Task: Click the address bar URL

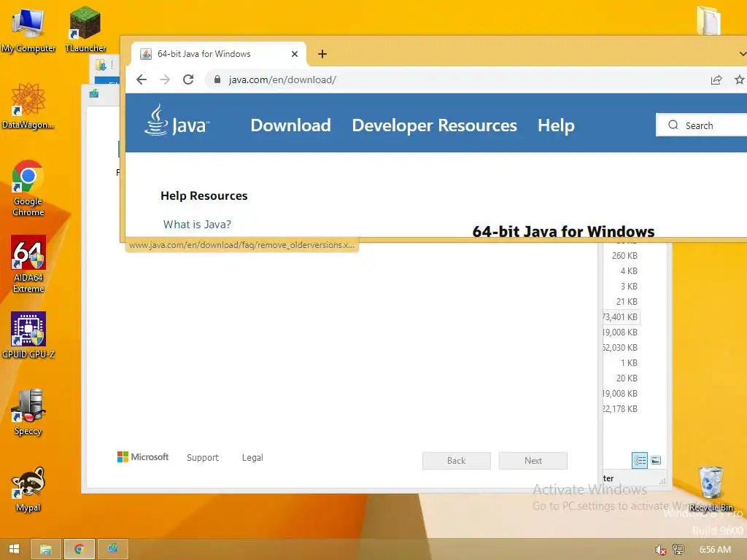Action: pyautogui.click(x=282, y=79)
